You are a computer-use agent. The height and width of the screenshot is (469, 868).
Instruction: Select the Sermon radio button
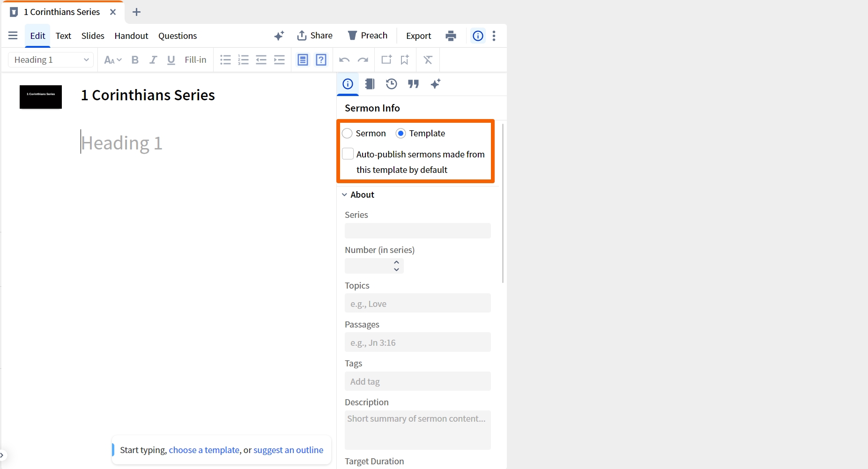click(x=347, y=134)
